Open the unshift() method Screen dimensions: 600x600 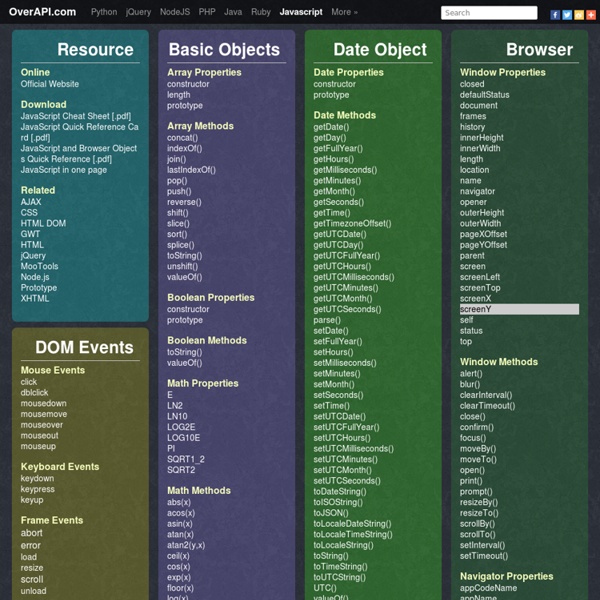click(x=182, y=266)
